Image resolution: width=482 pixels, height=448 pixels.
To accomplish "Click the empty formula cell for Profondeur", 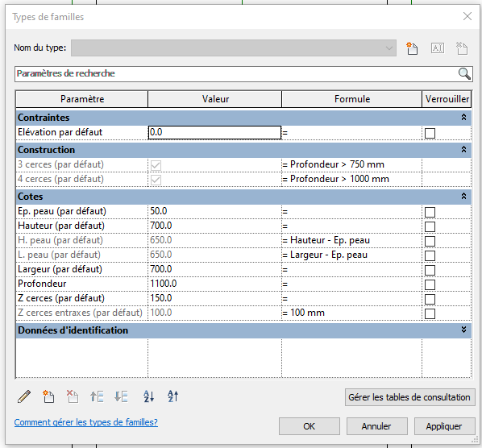I will (x=351, y=284).
